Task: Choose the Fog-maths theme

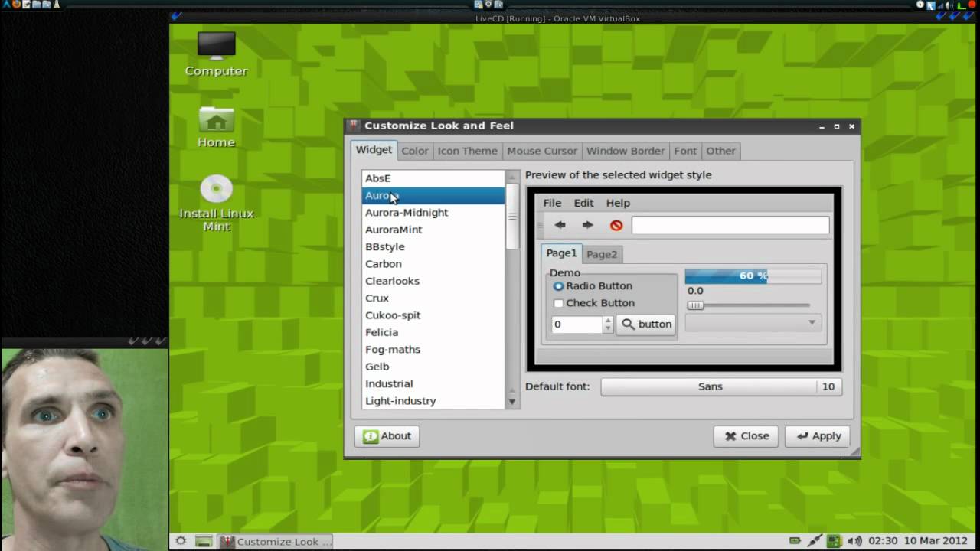Action: 433,349
